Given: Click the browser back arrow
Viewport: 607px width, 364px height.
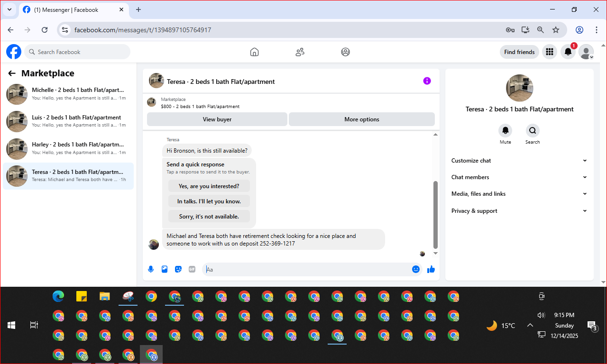Looking at the screenshot, I should pyautogui.click(x=10, y=30).
